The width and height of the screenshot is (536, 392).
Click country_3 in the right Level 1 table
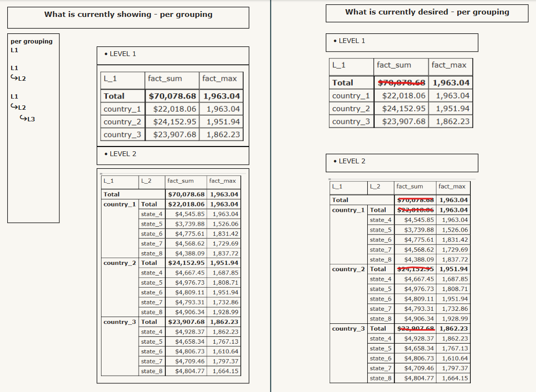coord(351,121)
